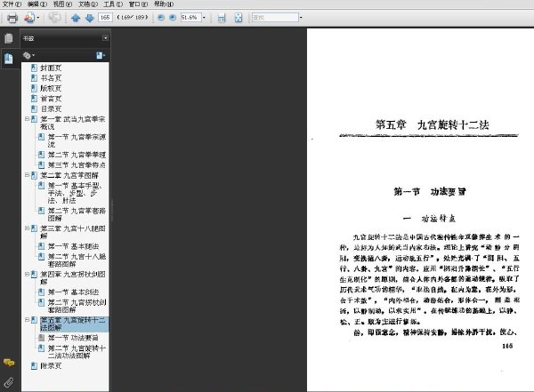This screenshot has width=534, height=392.
Task: Click the create PDF toolbar icon
Action: pos(29,18)
